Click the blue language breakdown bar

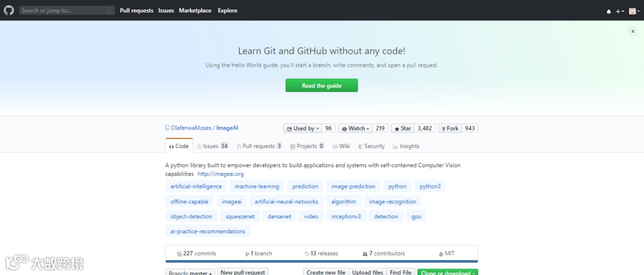[x=321, y=261]
